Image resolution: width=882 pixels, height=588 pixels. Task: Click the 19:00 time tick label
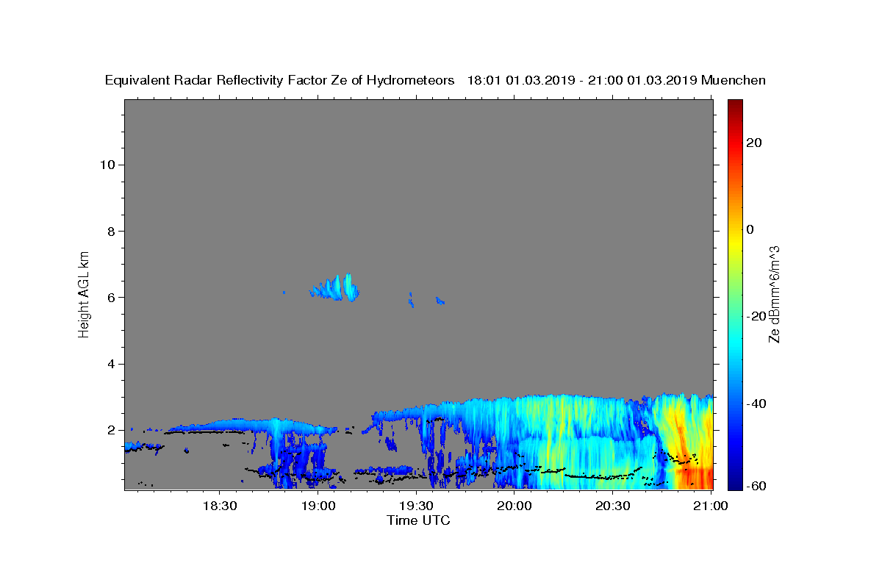pyautogui.click(x=318, y=506)
